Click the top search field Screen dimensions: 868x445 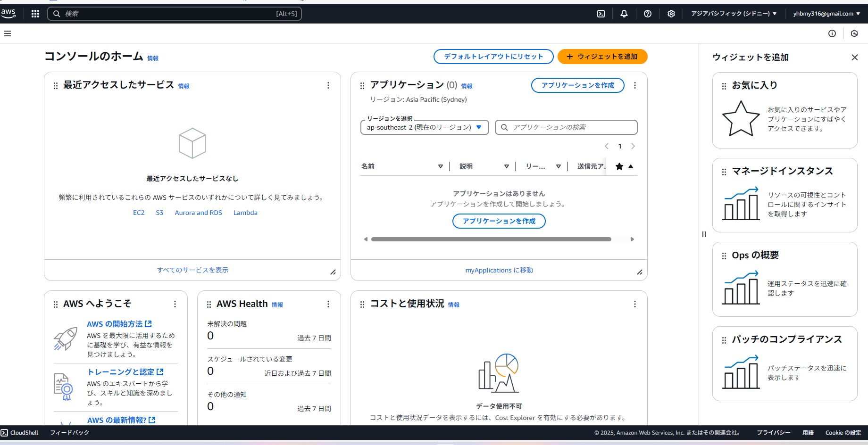(175, 14)
